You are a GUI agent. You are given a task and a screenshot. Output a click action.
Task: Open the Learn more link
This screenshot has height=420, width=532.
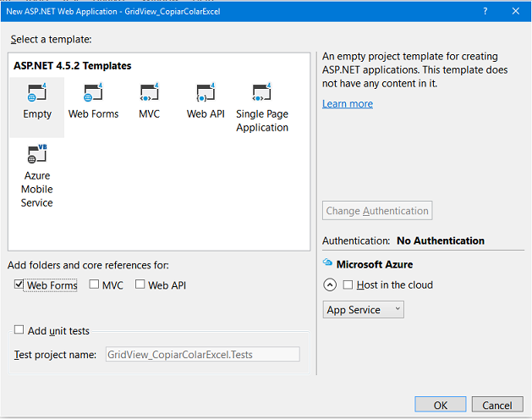pyautogui.click(x=348, y=103)
